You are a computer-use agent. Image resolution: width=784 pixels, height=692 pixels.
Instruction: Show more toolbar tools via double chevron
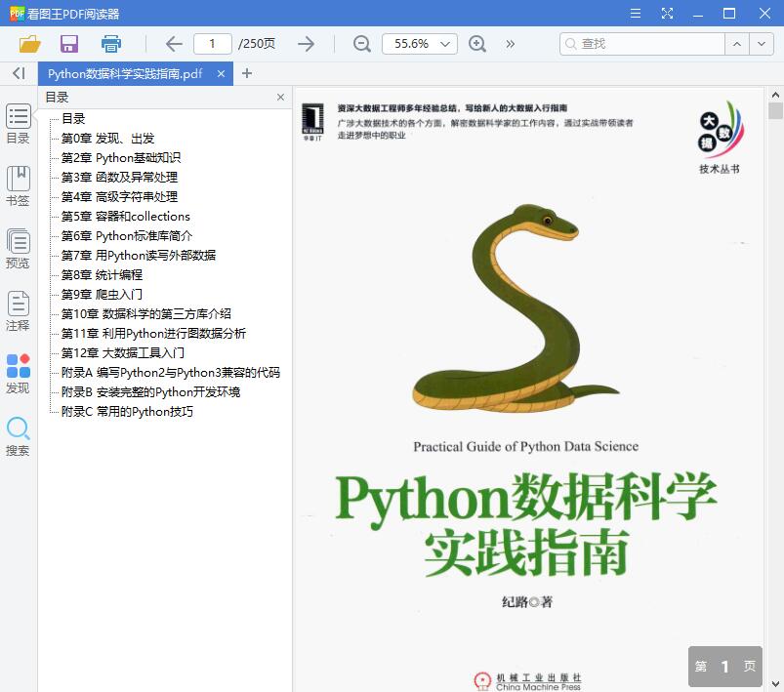(510, 44)
